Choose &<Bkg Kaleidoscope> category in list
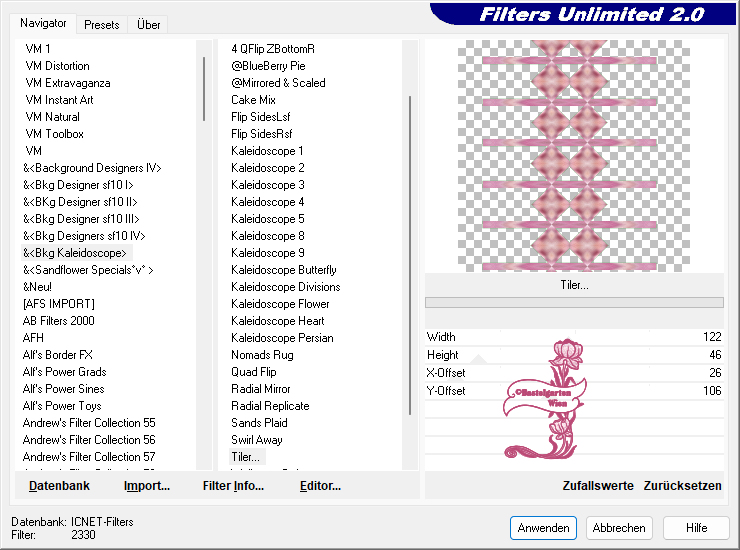This screenshot has height=550, width=740. pyautogui.click(x=76, y=253)
